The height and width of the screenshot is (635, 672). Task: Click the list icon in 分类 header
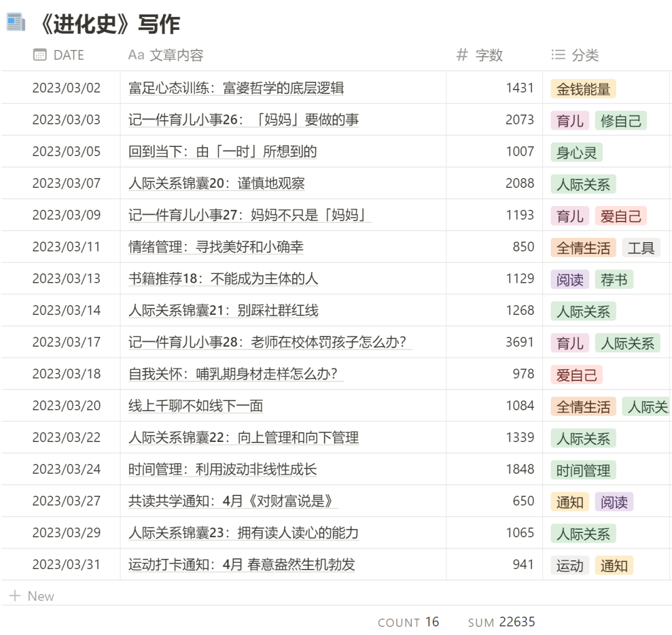point(558,55)
